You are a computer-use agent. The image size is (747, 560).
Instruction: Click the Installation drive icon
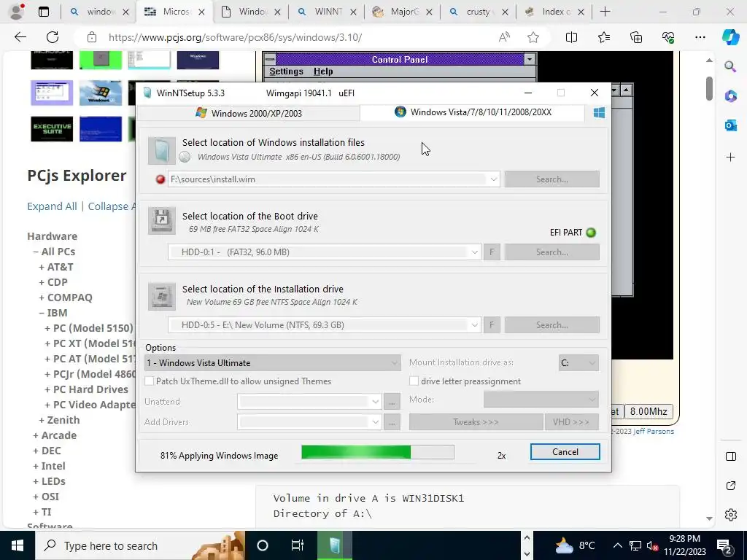click(161, 296)
